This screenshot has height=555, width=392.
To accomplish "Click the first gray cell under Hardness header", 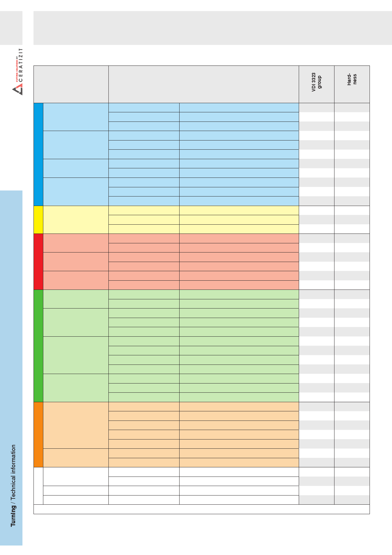I will [352, 108].
